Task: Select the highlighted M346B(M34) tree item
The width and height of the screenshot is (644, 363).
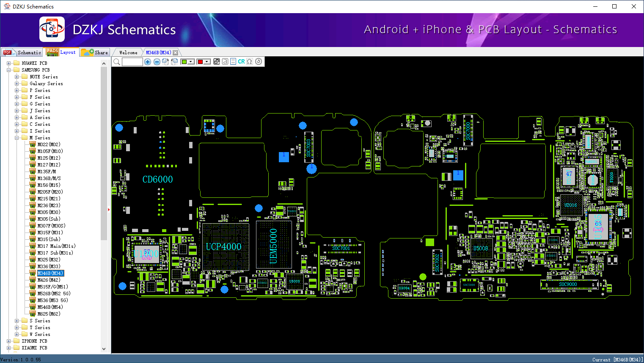Action: point(51,273)
